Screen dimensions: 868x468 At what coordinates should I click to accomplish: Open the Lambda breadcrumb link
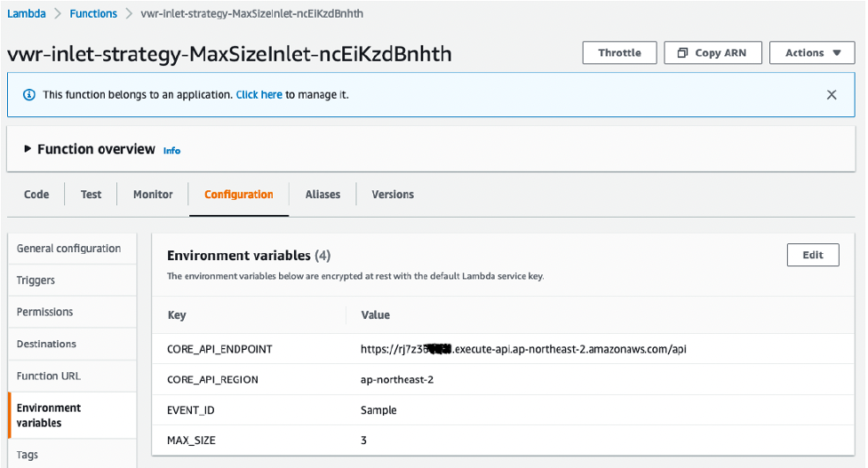pyautogui.click(x=27, y=14)
